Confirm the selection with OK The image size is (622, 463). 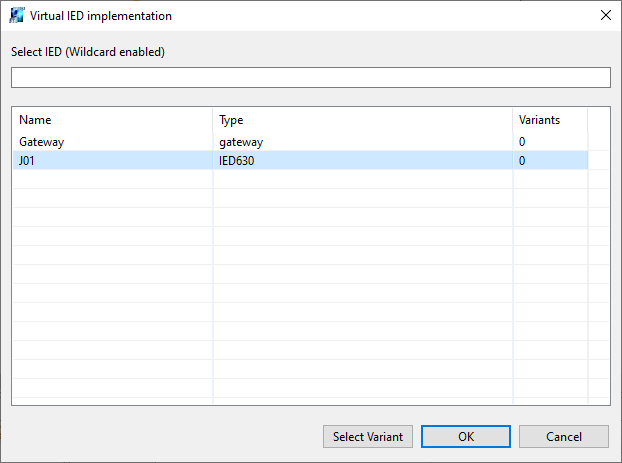click(x=465, y=436)
